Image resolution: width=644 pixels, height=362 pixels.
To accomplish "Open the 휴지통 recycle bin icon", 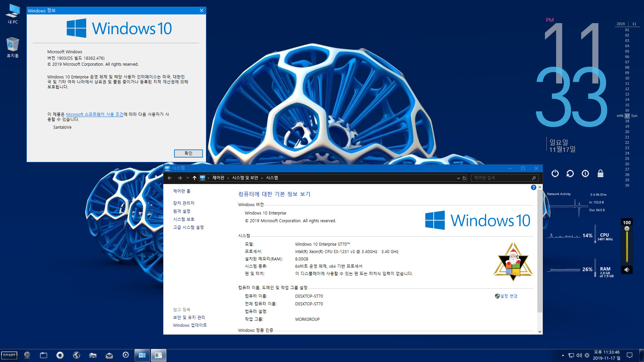I will pos(13,47).
